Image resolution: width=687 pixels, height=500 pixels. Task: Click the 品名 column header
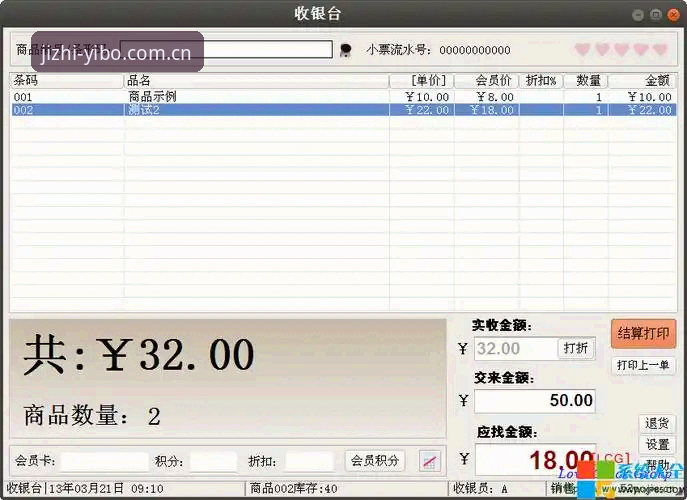click(257, 80)
